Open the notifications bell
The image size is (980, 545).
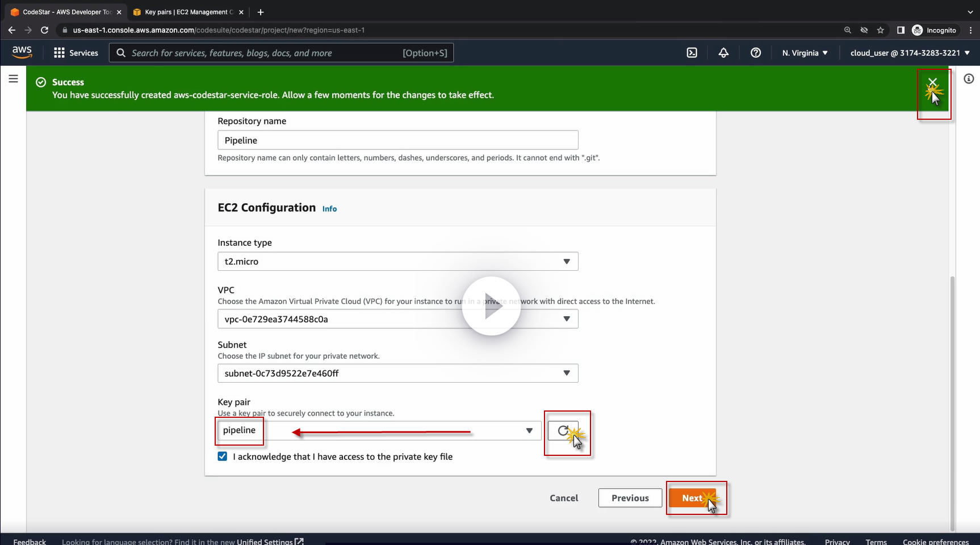coord(723,53)
